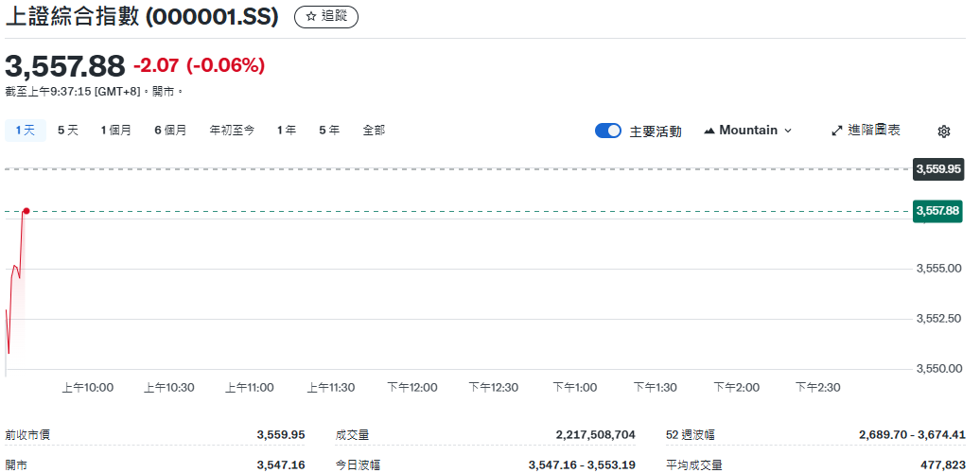
Task: Click the 3,555.00 price axis label
Action: tap(938, 269)
